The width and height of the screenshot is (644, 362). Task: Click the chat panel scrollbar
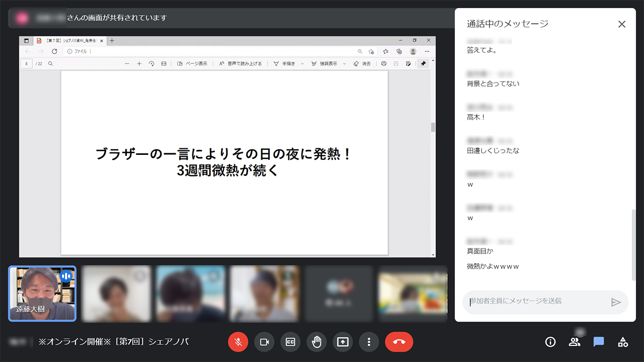point(633,244)
